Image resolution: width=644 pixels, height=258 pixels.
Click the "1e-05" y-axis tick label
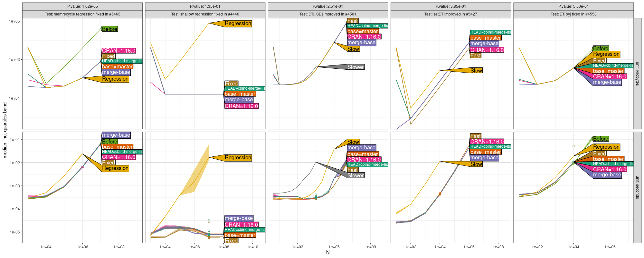pos(15,232)
